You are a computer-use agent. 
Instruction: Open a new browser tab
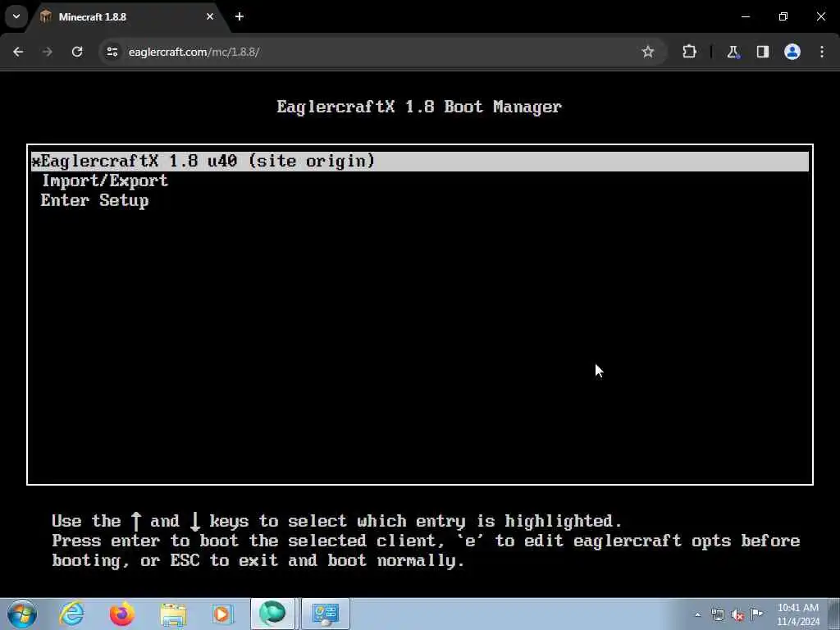tap(240, 16)
